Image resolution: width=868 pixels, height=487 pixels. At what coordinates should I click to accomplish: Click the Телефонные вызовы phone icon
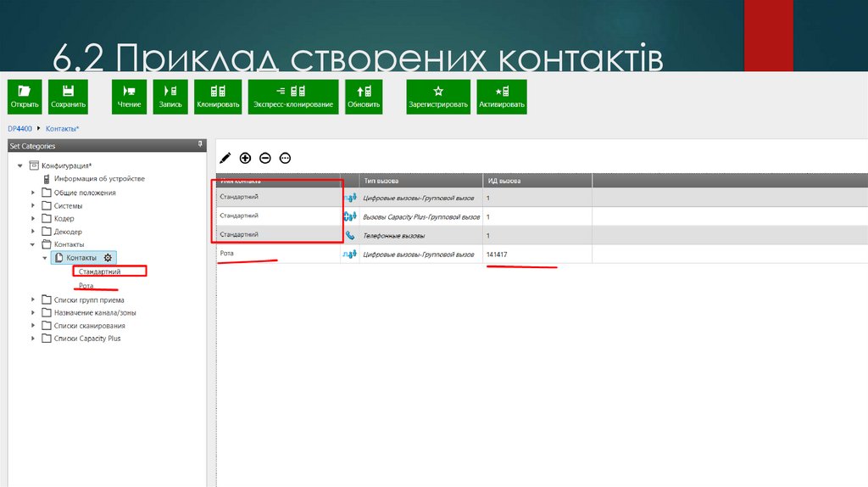pyautogui.click(x=350, y=236)
